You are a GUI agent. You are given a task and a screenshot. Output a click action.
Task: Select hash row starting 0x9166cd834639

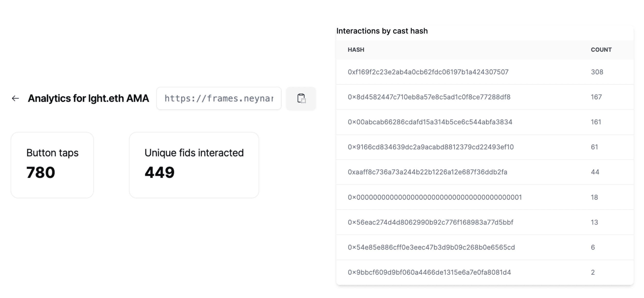tap(485, 147)
